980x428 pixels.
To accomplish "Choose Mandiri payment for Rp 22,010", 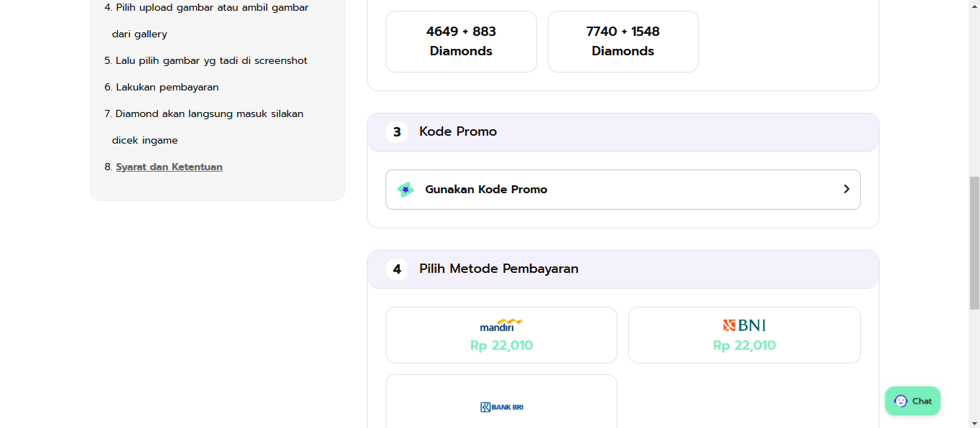I will 501,335.
